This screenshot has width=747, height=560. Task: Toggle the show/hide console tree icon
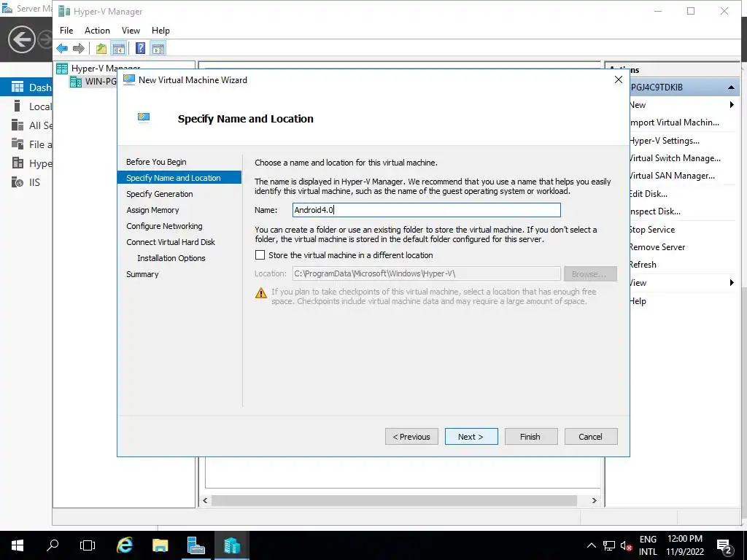[119, 48]
